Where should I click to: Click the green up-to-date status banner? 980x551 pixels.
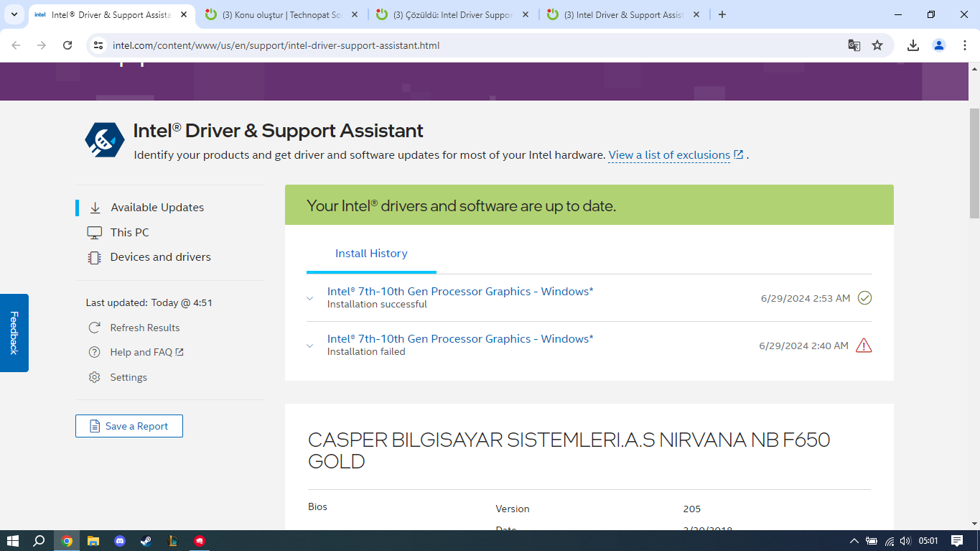pyautogui.click(x=589, y=205)
